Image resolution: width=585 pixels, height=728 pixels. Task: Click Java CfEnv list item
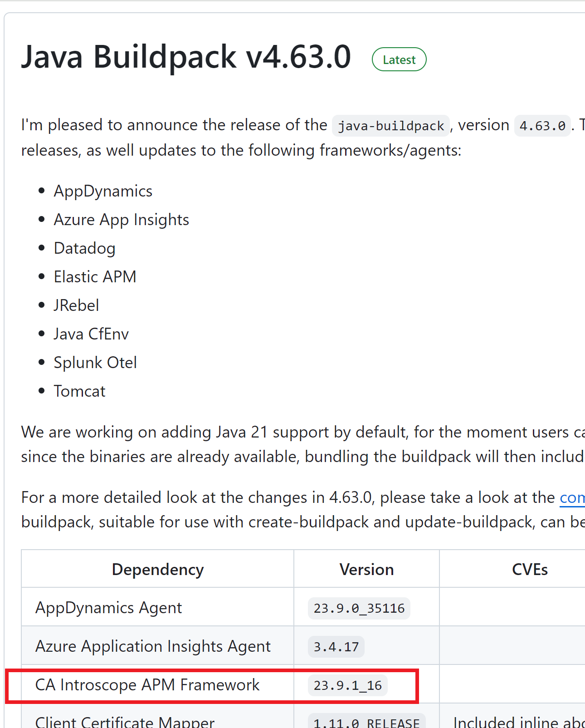(x=91, y=334)
